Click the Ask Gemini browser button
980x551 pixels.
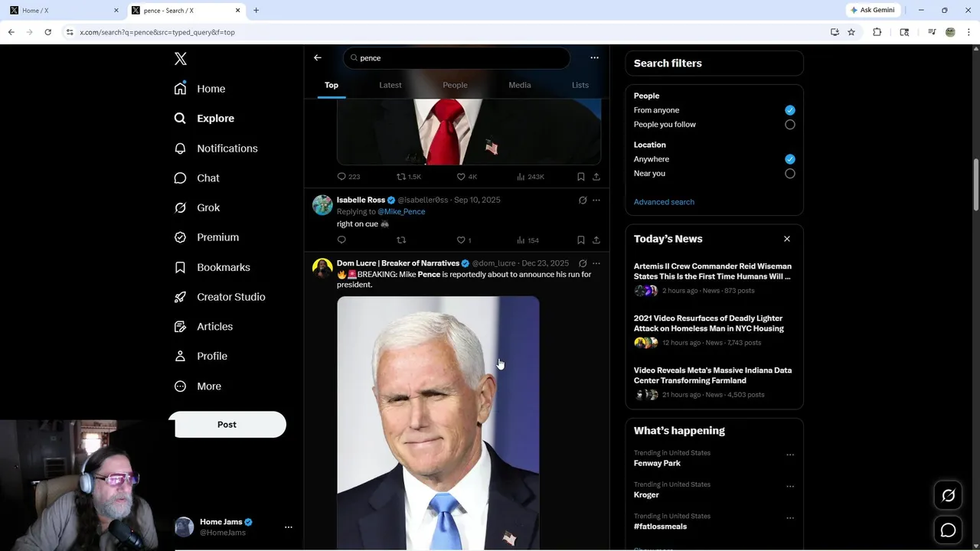872,10
